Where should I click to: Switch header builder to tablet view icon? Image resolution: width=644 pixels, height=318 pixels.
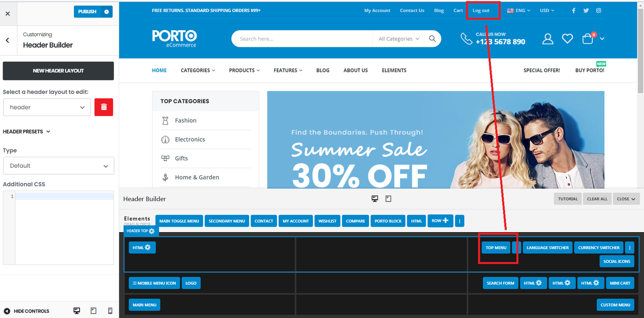coord(388,199)
